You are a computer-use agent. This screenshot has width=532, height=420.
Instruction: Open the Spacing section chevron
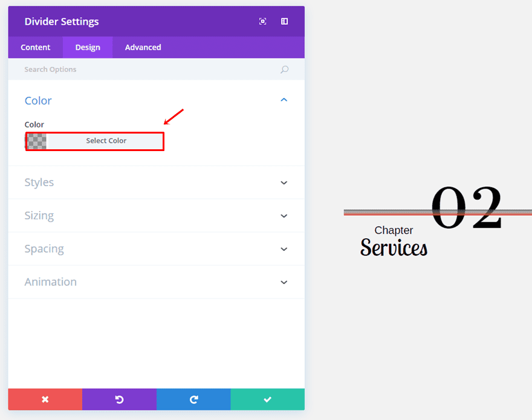tap(284, 249)
